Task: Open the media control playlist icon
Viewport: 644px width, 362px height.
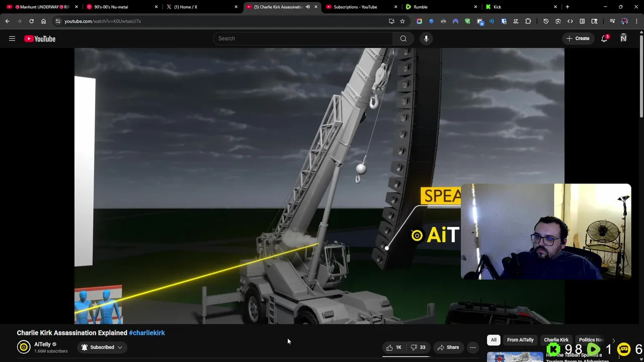Action: (612, 21)
